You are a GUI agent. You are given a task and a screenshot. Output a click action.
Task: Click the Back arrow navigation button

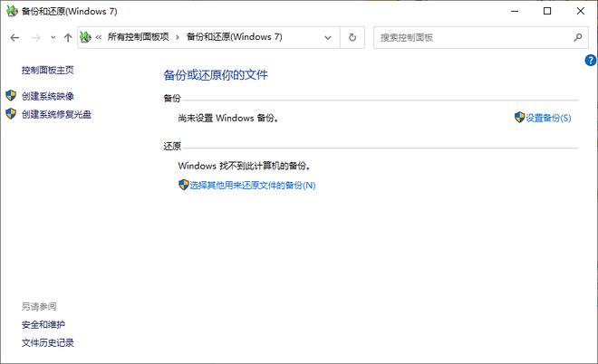click(14, 37)
